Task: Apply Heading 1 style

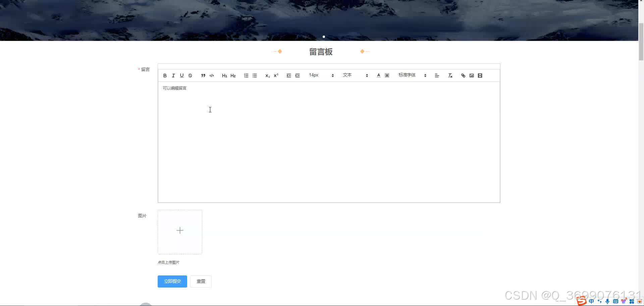Action: [x=224, y=75]
